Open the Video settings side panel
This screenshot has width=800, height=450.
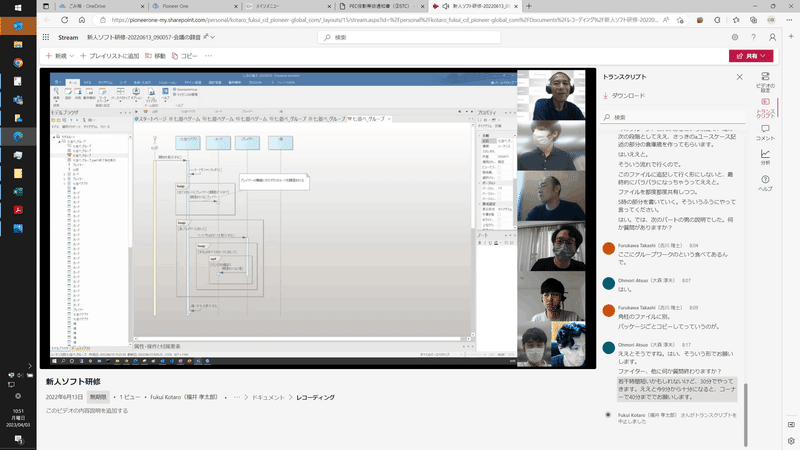coord(765,82)
